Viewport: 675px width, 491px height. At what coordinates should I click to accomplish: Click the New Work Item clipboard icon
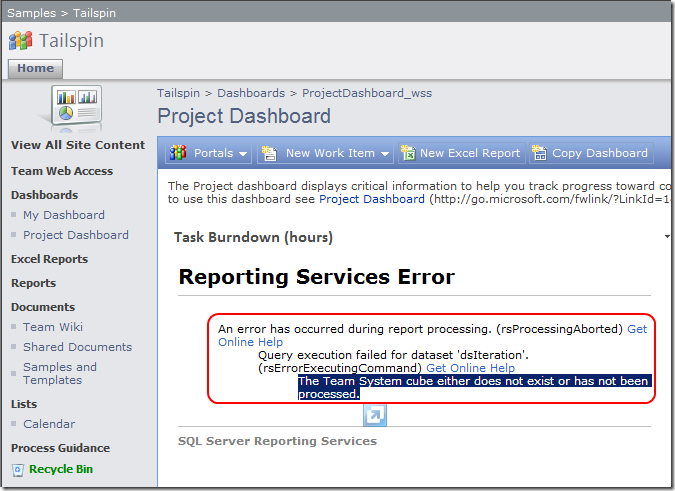pos(269,153)
